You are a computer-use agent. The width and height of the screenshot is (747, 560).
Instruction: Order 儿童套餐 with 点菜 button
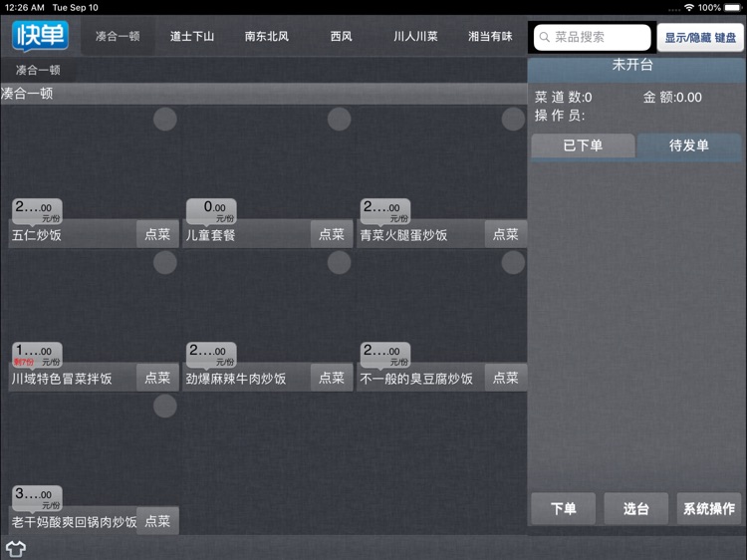coord(331,234)
